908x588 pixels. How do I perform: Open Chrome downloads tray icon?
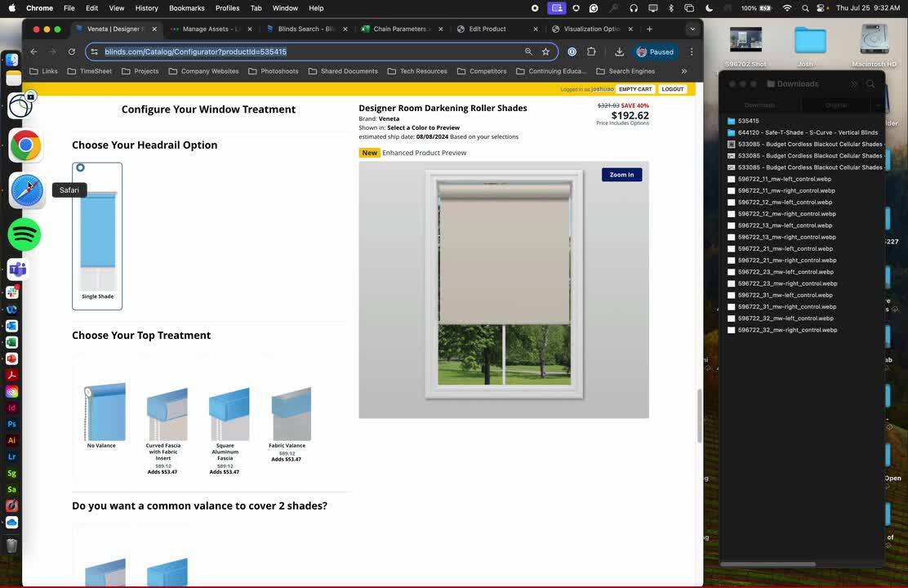tap(619, 51)
